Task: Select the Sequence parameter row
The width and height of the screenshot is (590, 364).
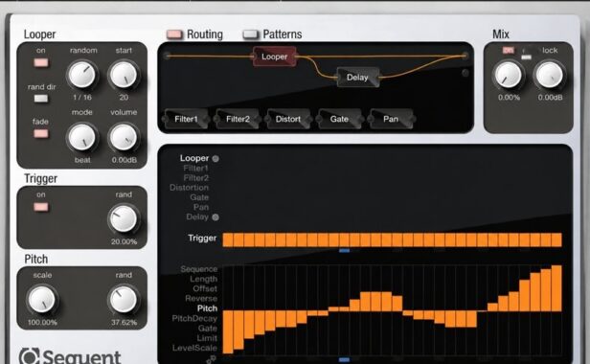Action: (x=199, y=269)
